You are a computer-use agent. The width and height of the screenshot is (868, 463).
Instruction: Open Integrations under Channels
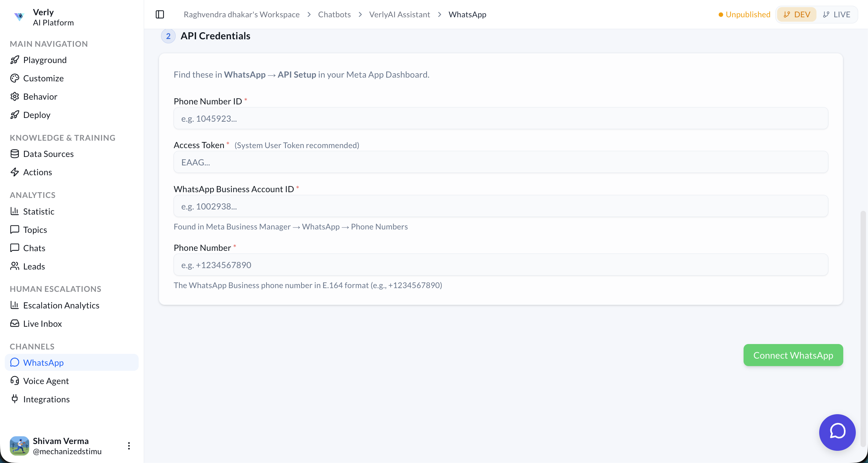46,399
